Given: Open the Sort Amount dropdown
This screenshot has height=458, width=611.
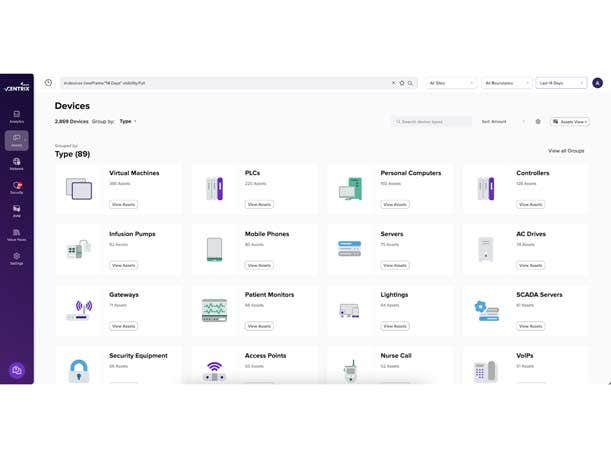Looking at the screenshot, I should (503, 121).
